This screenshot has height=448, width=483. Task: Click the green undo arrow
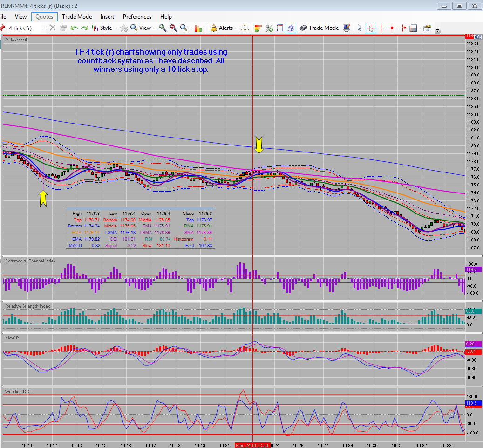[74, 28]
